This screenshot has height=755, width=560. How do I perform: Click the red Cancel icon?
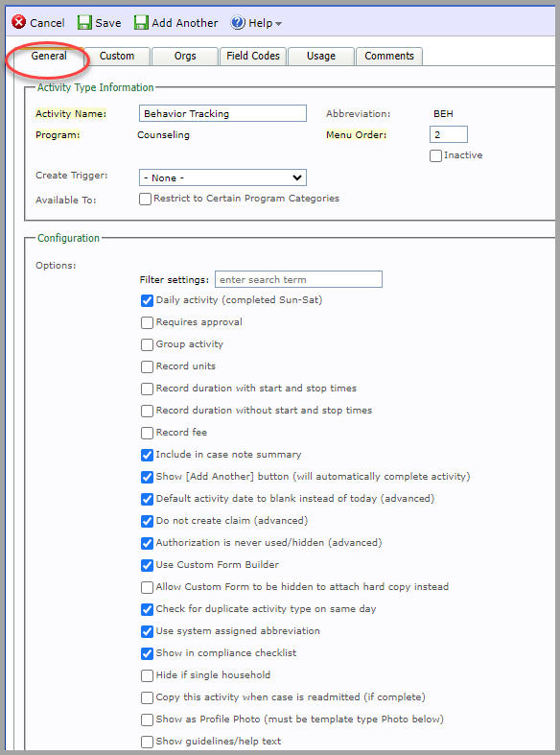(19, 22)
